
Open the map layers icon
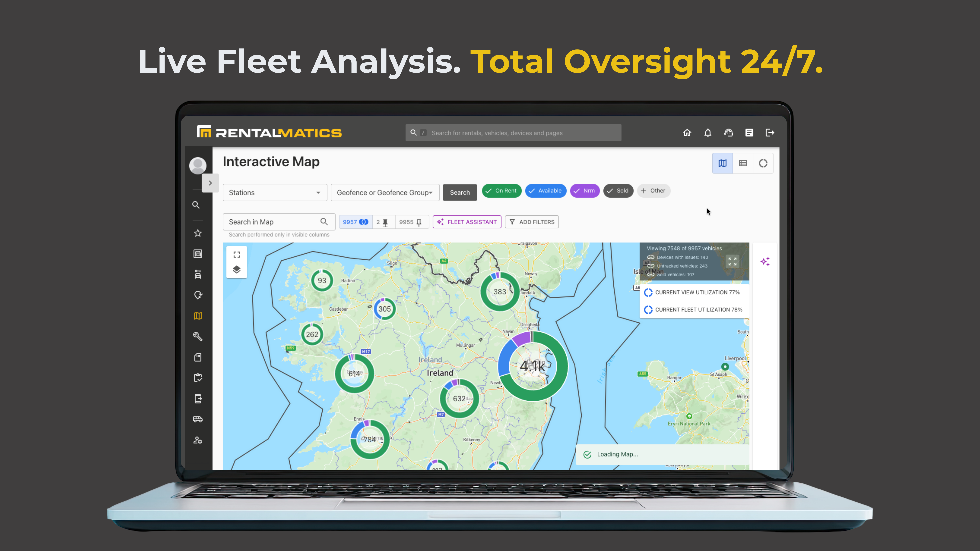(x=237, y=270)
